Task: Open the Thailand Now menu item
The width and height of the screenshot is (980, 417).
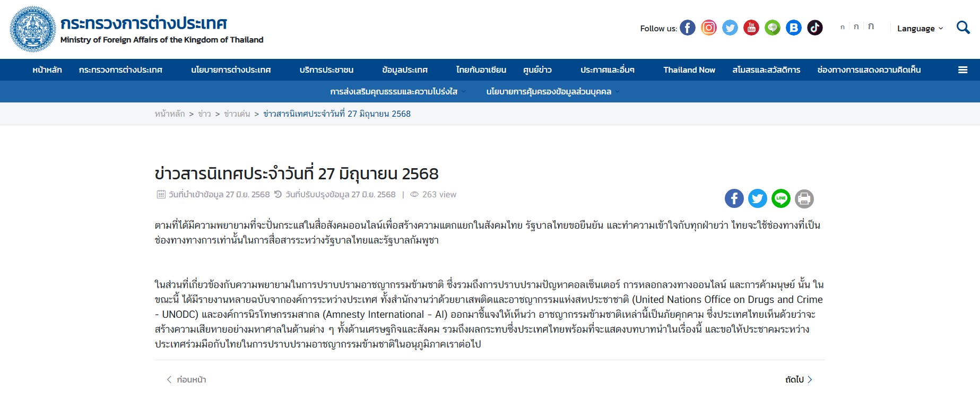Action: tap(689, 70)
